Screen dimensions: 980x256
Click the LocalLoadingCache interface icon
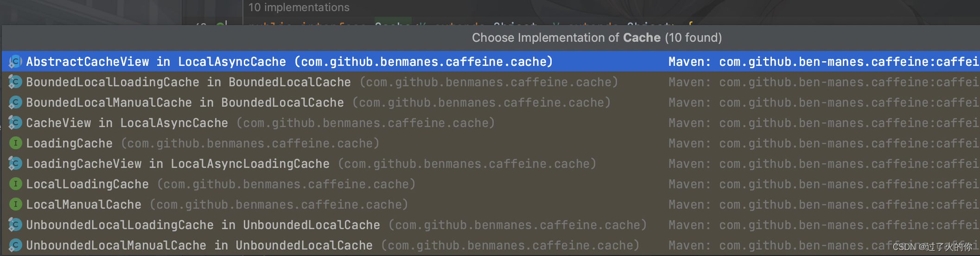point(15,184)
